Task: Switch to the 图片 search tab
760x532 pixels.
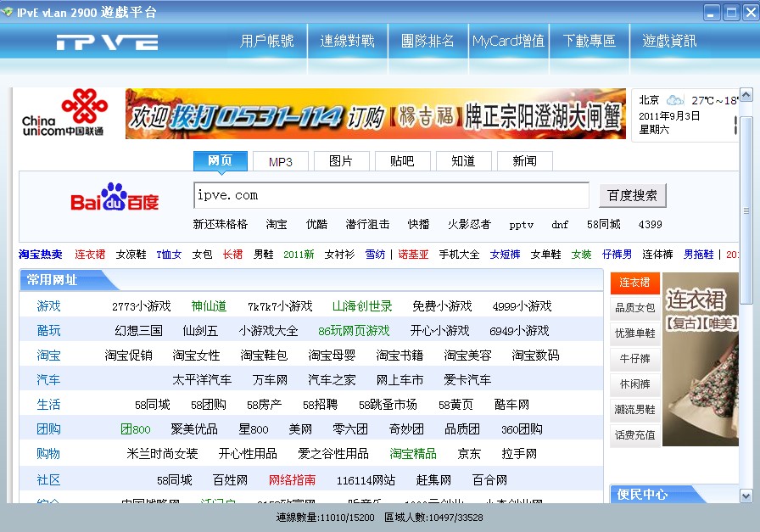Action: pos(341,161)
